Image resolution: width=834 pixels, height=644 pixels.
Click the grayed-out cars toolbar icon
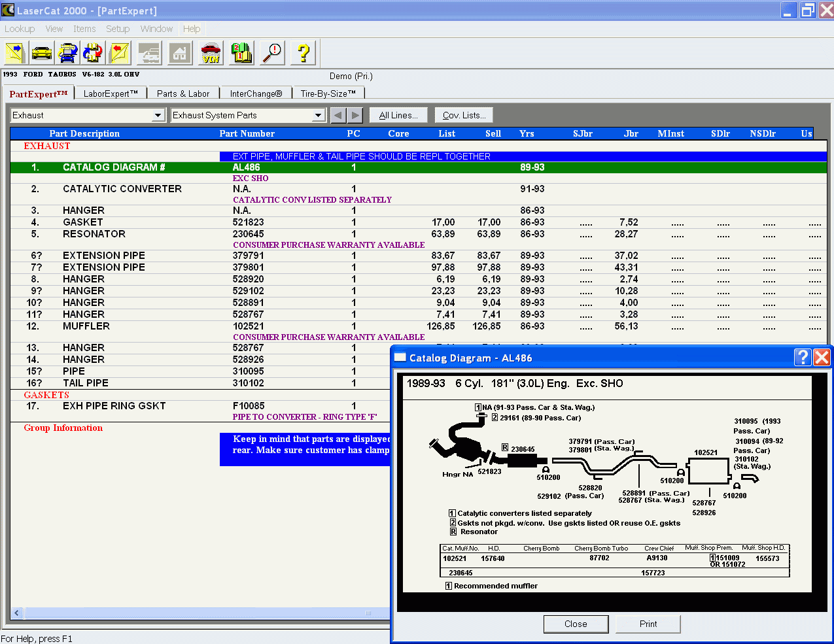coord(150,53)
